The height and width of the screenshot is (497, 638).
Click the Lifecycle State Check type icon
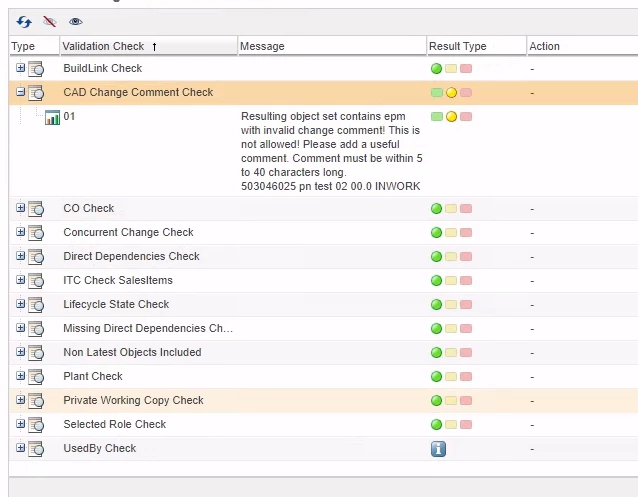coord(36,305)
